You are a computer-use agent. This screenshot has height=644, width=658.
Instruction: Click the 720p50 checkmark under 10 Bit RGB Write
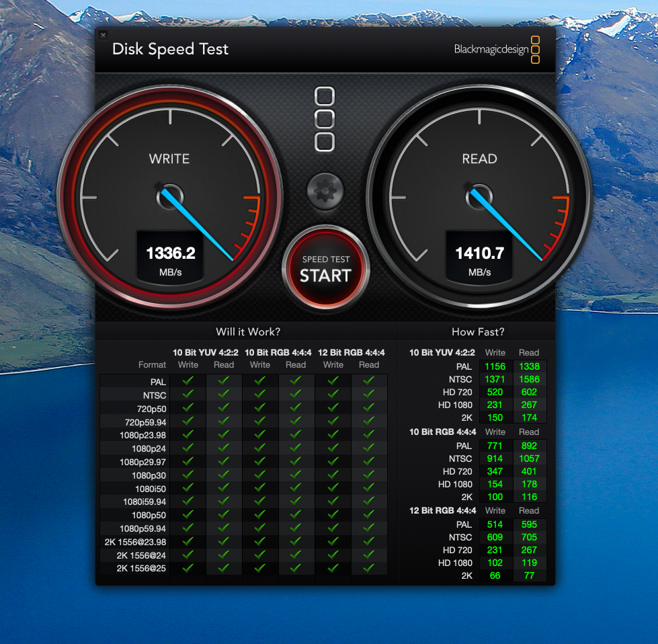pos(259,407)
